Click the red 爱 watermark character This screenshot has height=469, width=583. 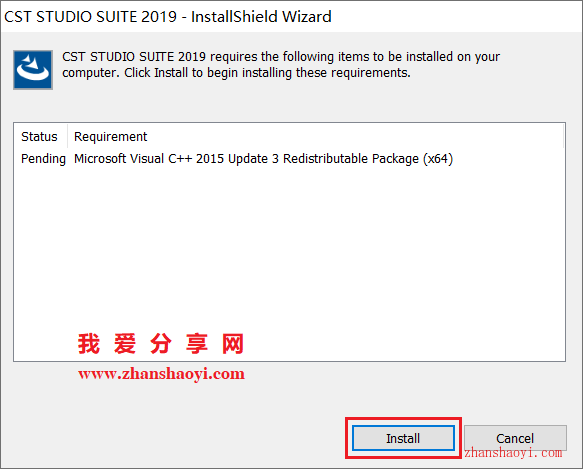[125, 343]
